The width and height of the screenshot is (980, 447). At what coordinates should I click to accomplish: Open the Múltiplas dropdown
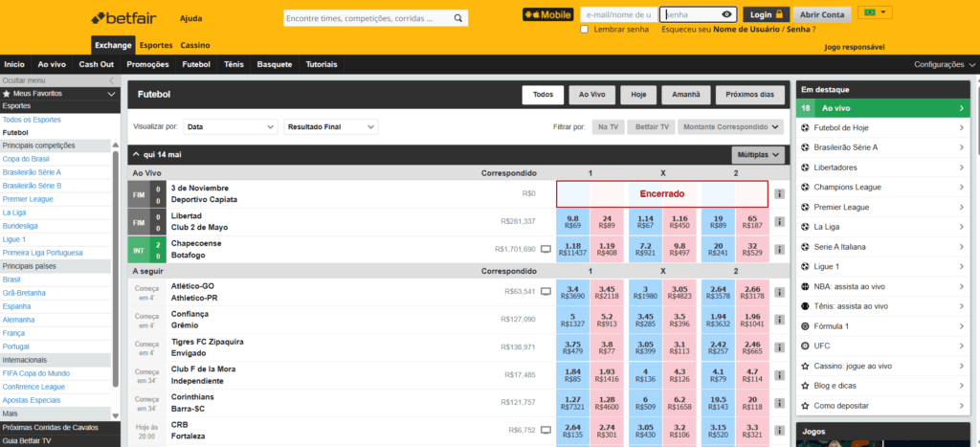(x=758, y=154)
